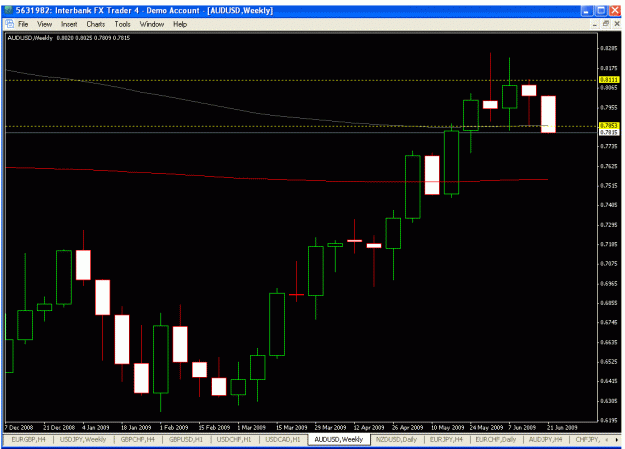Open the Window menu
The image size is (625, 449).
pyautogui.click(x=152, y=24)
